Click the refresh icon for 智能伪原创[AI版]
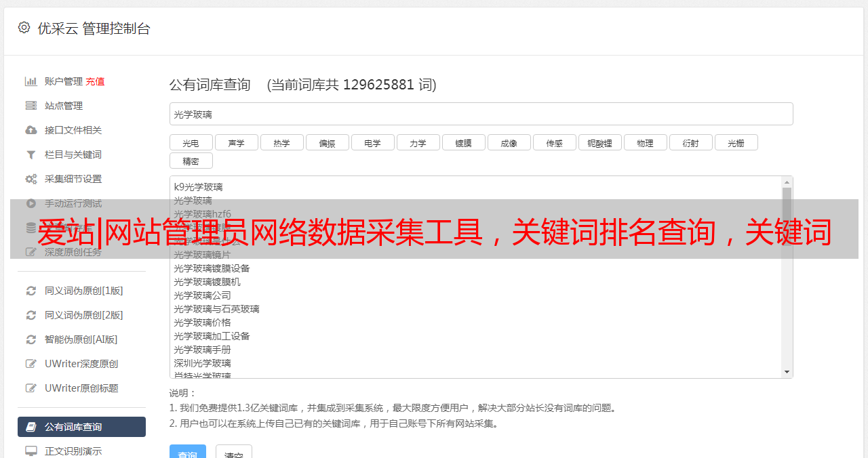 [31, 339]
